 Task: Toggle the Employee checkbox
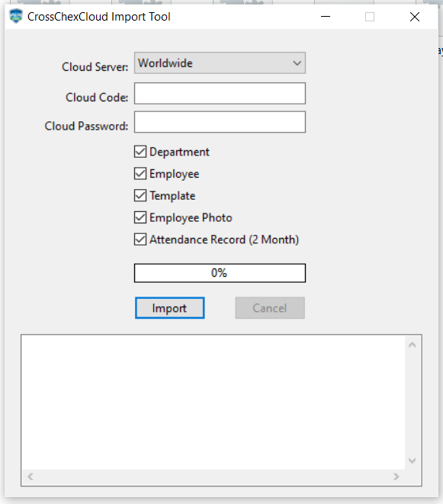[140, 174]
